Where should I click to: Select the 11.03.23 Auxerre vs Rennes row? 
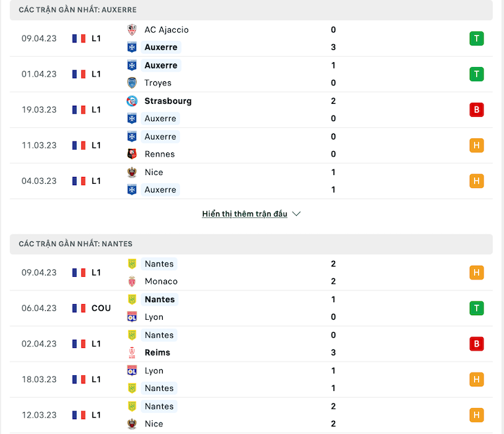[251, 146]
